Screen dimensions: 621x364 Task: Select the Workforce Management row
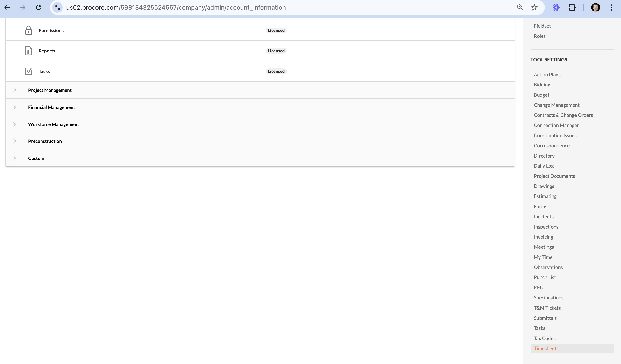pyautogui.click(x=260, y=124)
